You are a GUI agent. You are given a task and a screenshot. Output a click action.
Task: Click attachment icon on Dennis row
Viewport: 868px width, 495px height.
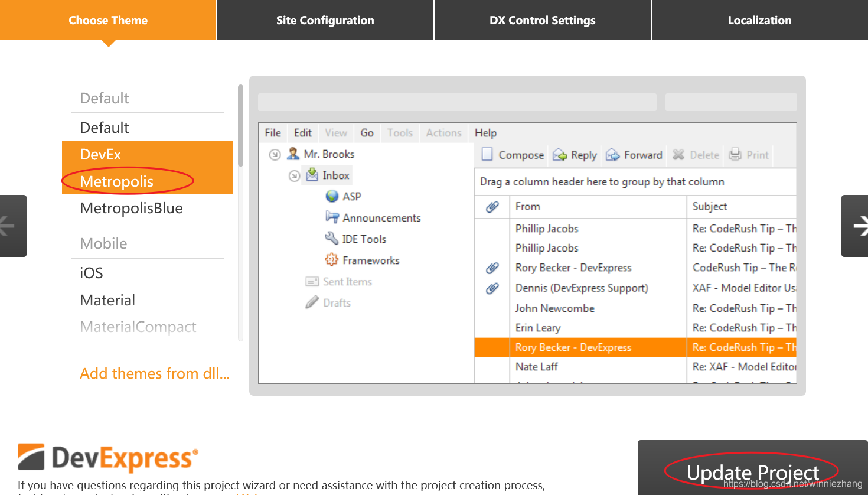[x=492, y=288]
